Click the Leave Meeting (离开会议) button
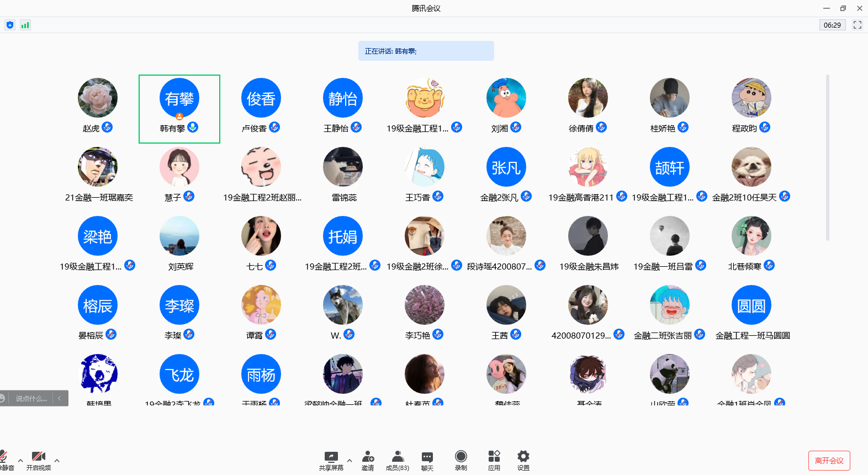The width and height of the screenshot is (868, 475). pos(829,461)
